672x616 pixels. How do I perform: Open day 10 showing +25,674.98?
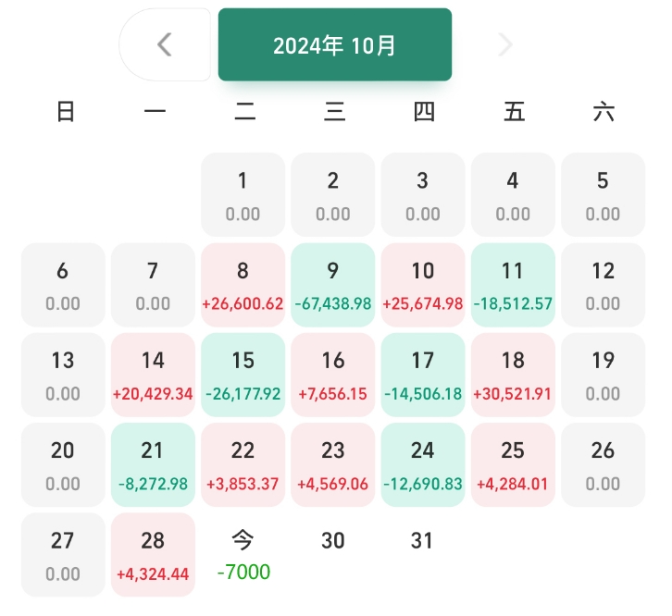tap(423, 285)
